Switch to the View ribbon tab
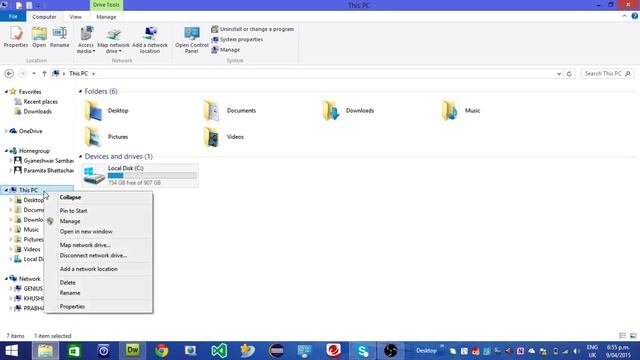Viewport: 640px width, 360px height. tap(76, 17)
